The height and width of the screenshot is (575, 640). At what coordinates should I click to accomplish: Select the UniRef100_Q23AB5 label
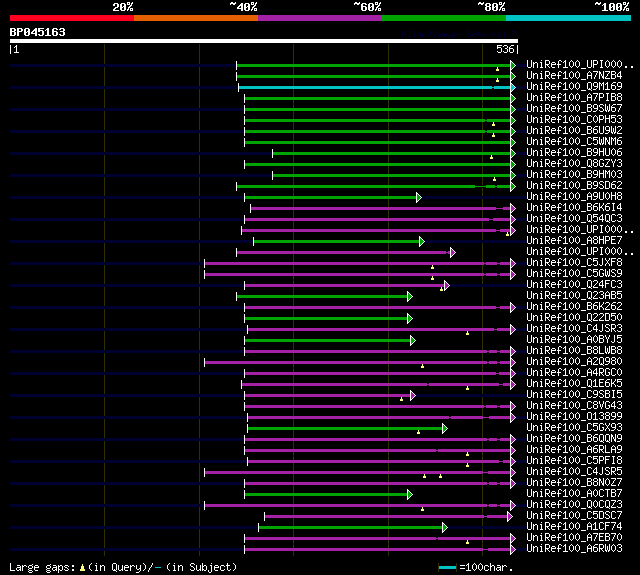574,296
